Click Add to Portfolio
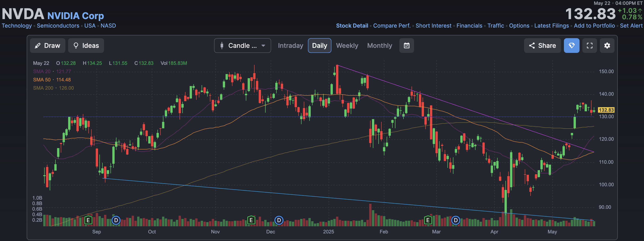The image size is (644, 241). [x=594, y=26]
